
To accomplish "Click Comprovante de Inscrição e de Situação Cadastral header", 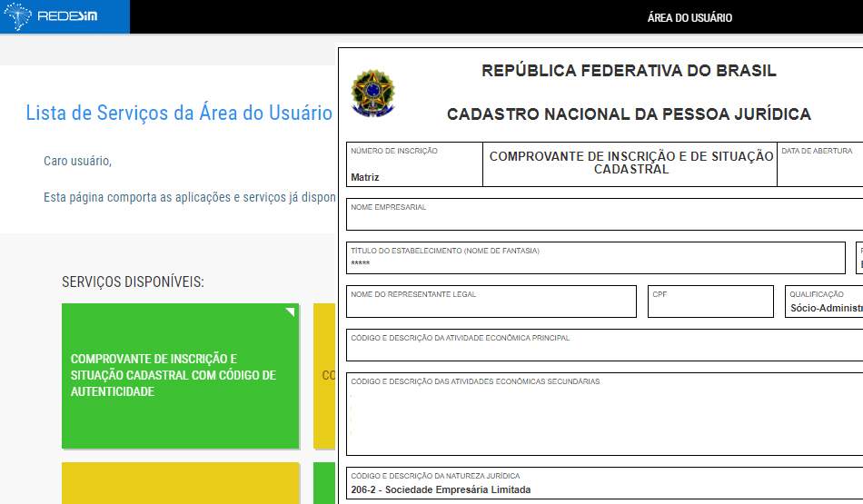I will pyautogui.click(x=630, y=163).
